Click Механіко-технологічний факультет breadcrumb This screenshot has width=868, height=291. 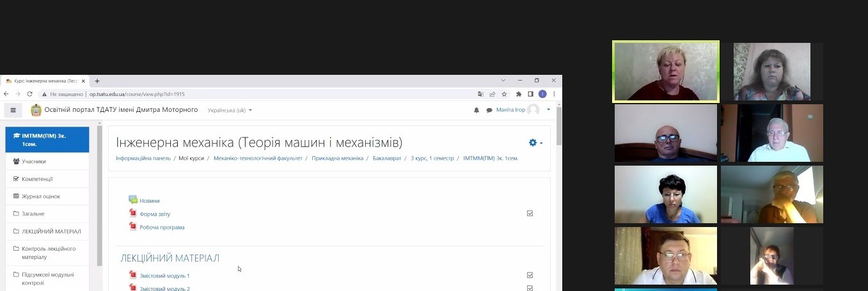point(258,158)
